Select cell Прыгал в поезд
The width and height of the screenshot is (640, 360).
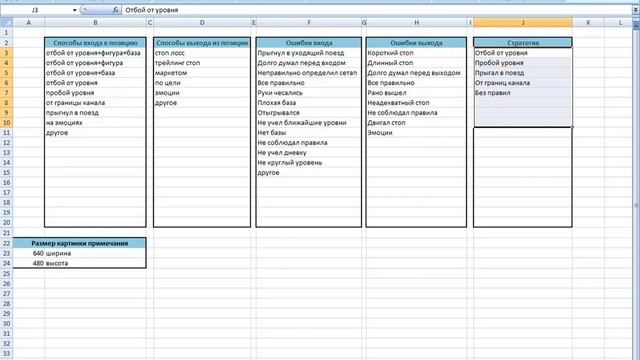[x=523, y=73]
